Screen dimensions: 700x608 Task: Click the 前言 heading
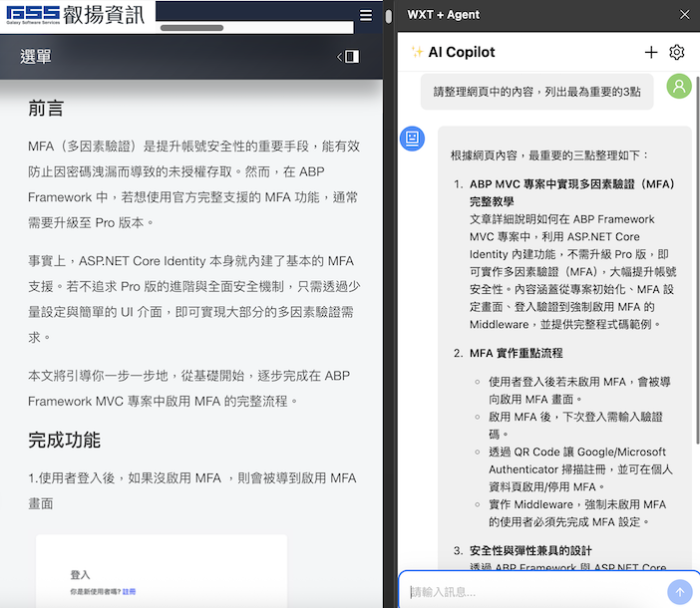[46, 109]
